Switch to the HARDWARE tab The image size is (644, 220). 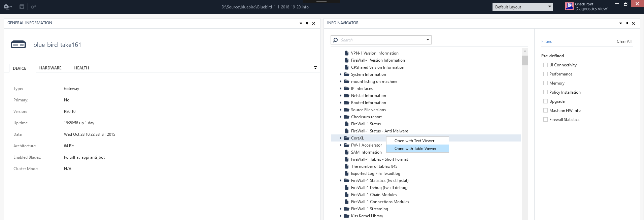point(50,68)
